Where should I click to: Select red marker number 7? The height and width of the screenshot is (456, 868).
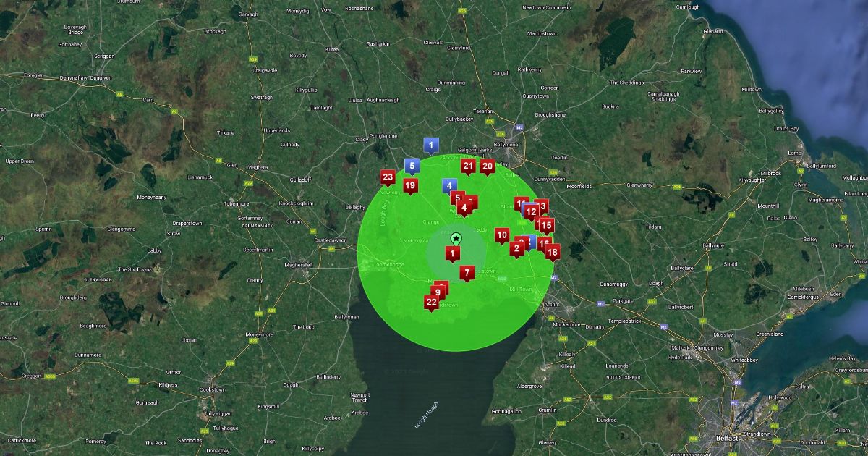[x=467, y=273]
